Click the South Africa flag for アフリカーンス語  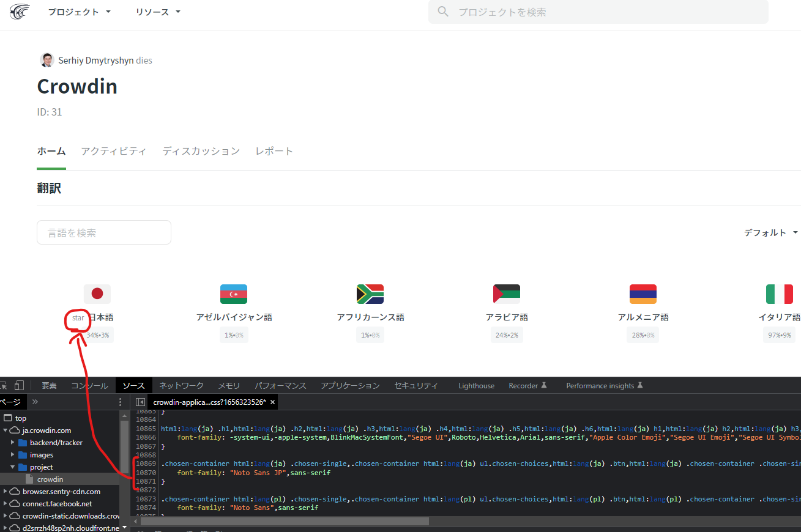tap(370, 294)
